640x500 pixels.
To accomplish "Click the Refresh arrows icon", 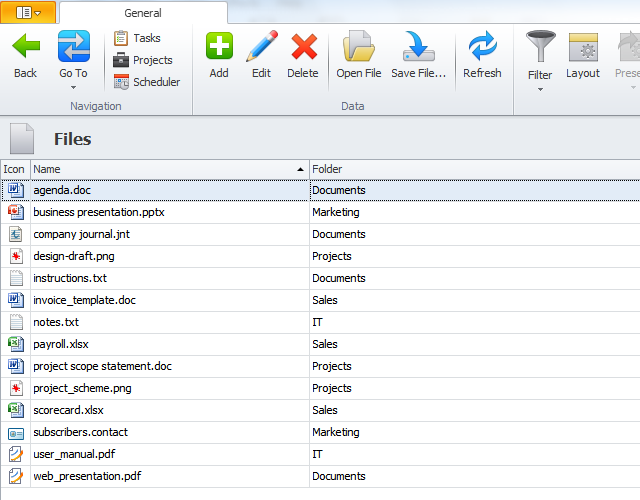I will pos(482,47).
